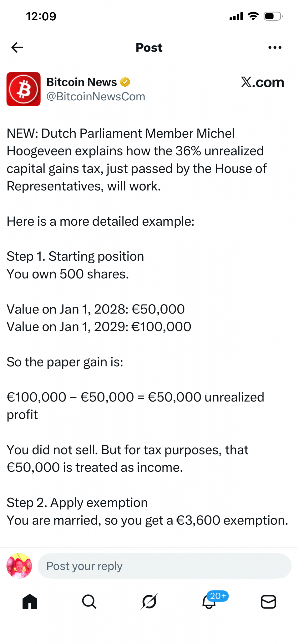298x644 pixels.
Task: Tap the Wi-Fi status icon
Action: click(253, 16)
